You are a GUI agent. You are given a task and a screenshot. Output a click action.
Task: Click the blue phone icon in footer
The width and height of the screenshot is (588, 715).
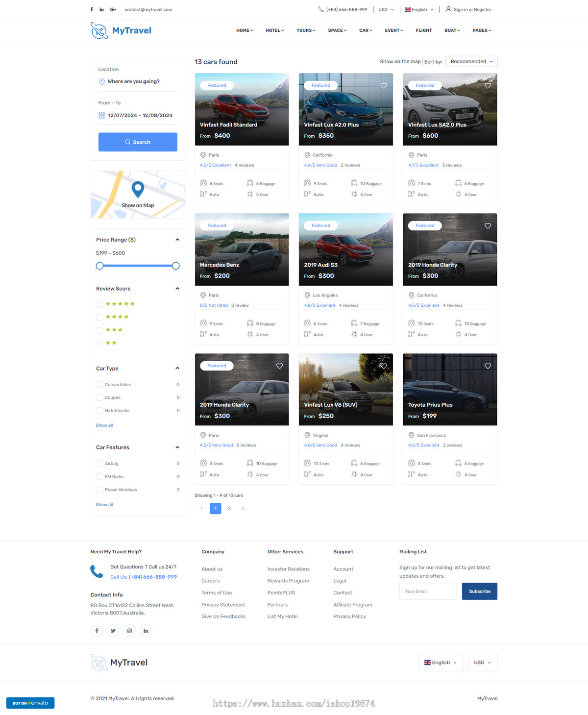click(x=97, y=571)
